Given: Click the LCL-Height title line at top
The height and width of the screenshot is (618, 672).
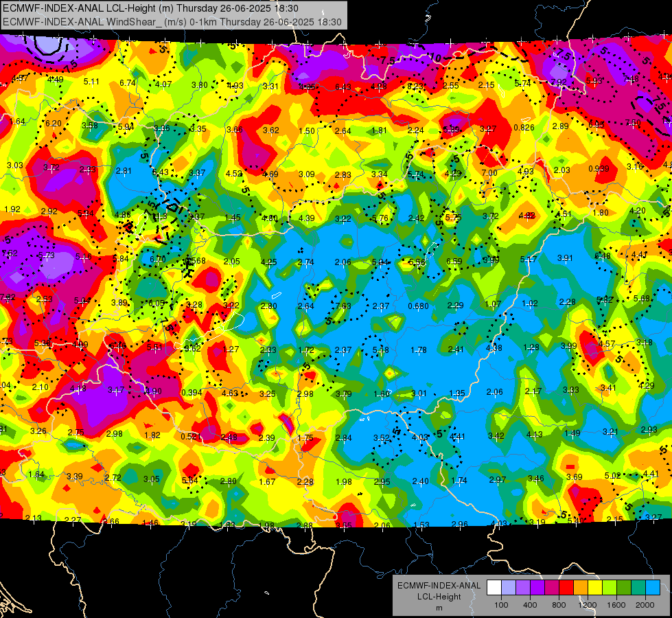Looking at the screenshot, I should pos(150,8).
